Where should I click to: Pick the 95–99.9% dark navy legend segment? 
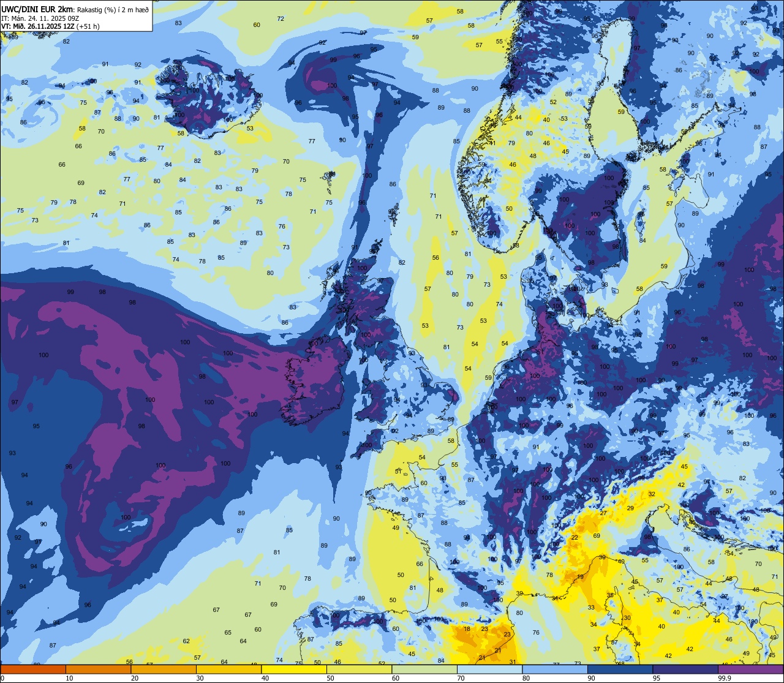[685, 669]
